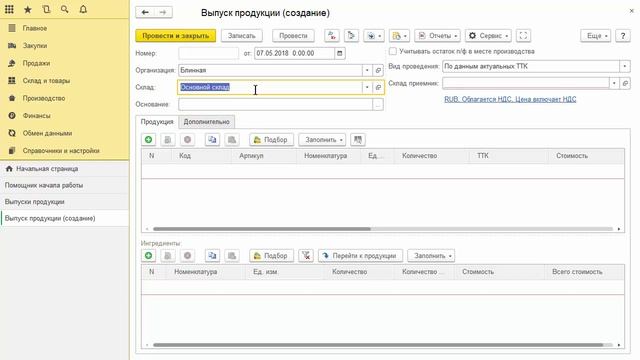Copy the row icon in the Продукция toolbar

(212, 140)
